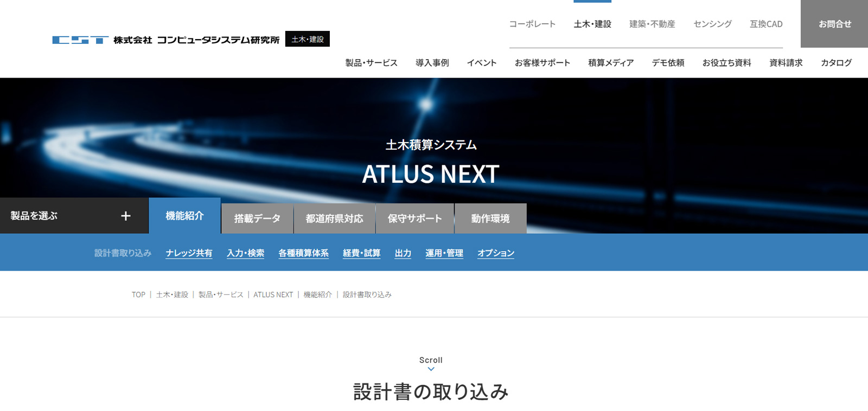The width and height of the screenshot is (868, 411).
Task: Click 設計書取り込み in the blue sub-navigation
Action: (123, 253)
